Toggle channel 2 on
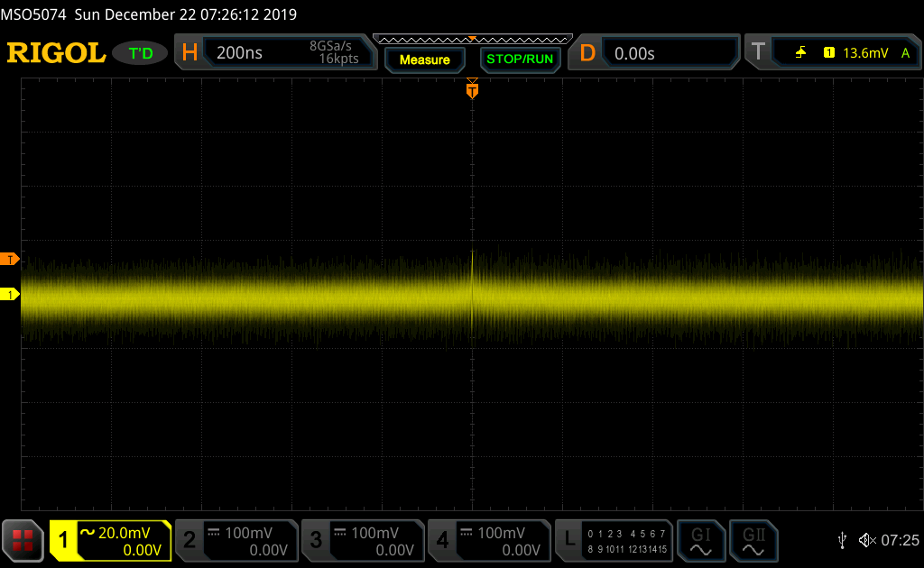Image resolution: width=924 pixels, height=568 pixels. pos(189,540)
